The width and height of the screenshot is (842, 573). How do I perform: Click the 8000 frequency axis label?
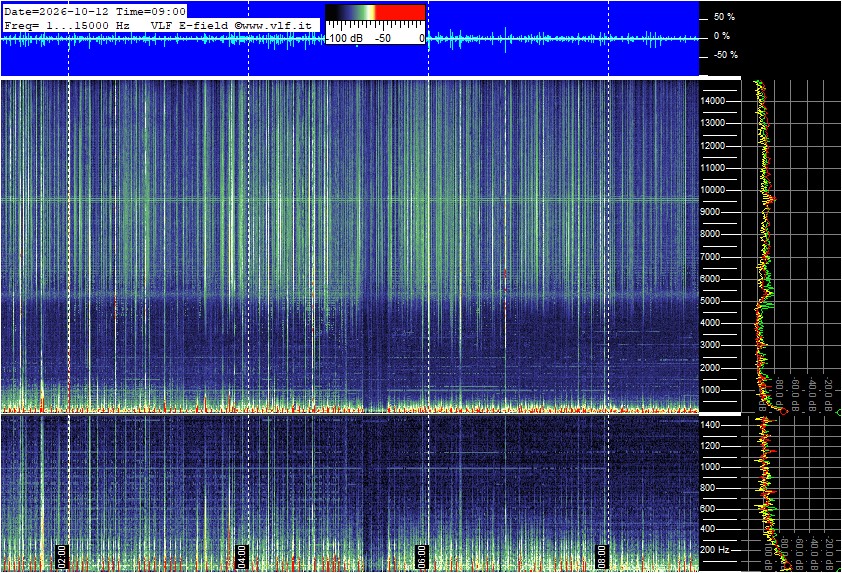[710, 234]
